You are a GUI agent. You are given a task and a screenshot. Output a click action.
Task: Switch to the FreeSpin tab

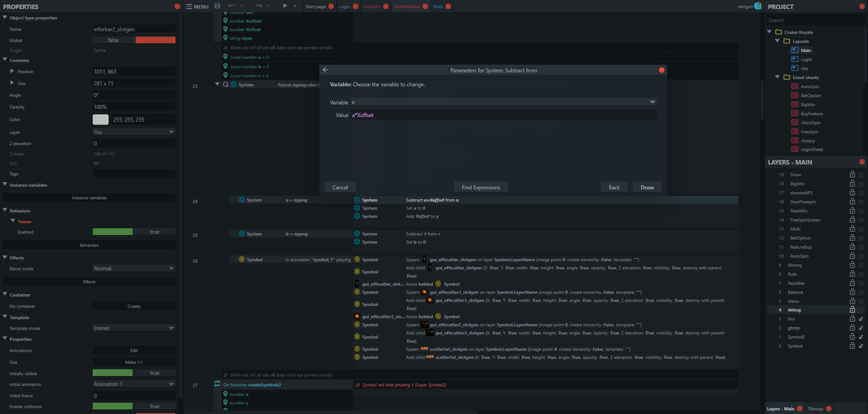point(372,6)
